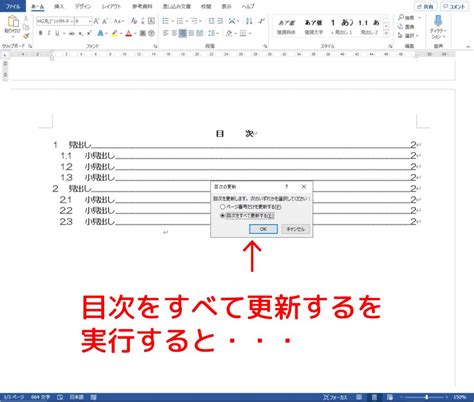Viewport: 474px width, 402px height.
Task: Select the update entire table (目次をすべて更新する) radio
Action: pyautogui.click(x=222, y=216)
